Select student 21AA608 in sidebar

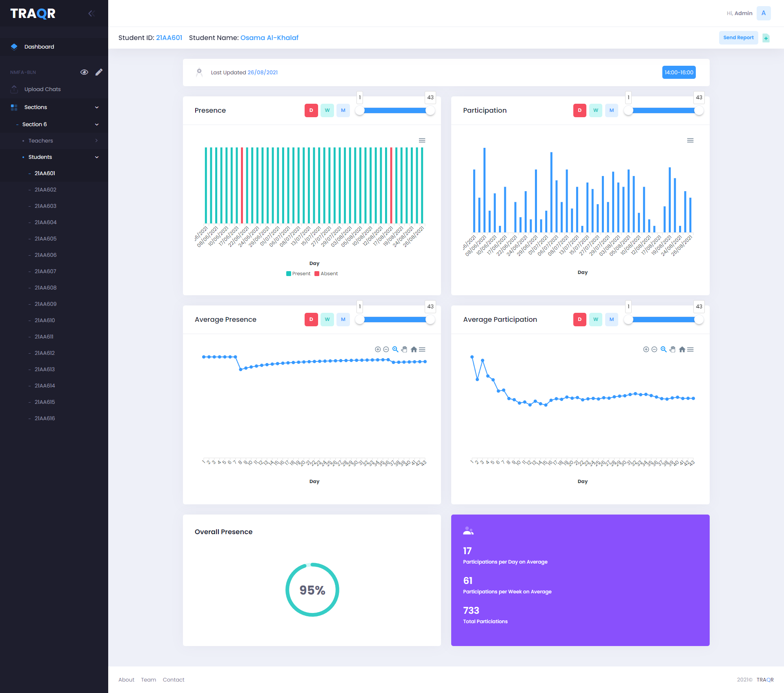(x=54, y=288)
